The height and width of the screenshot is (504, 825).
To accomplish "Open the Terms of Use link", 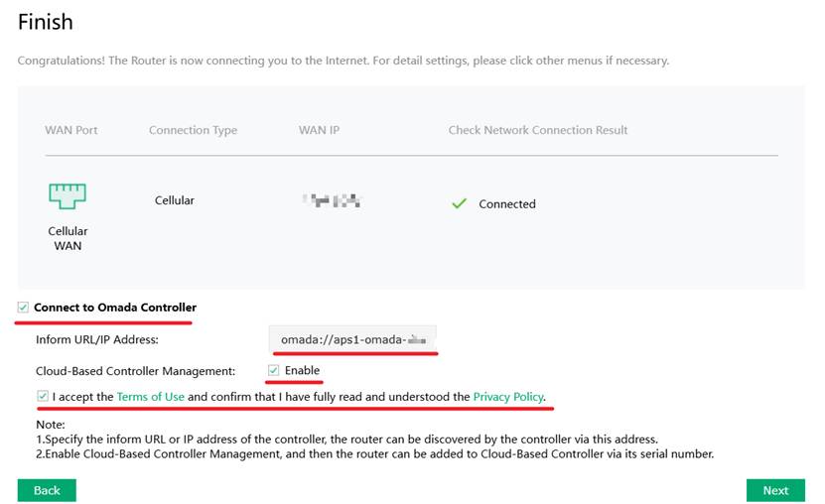I will point(151,397).
